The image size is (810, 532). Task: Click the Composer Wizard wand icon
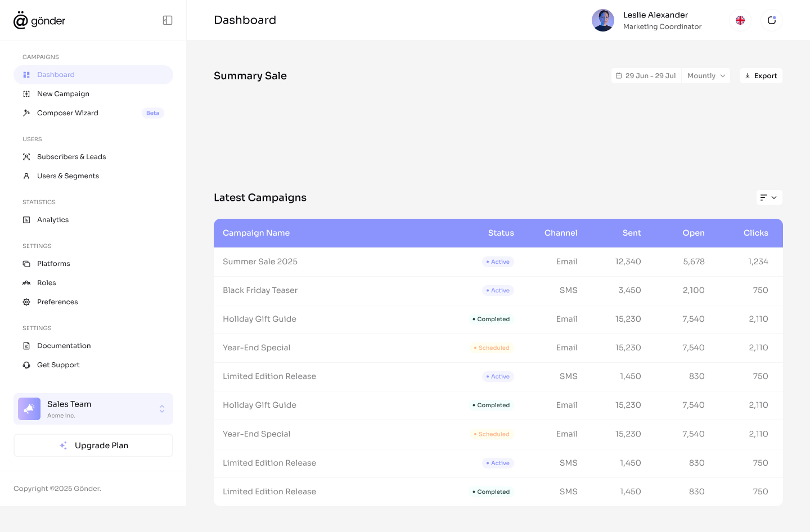pos(26,113)
